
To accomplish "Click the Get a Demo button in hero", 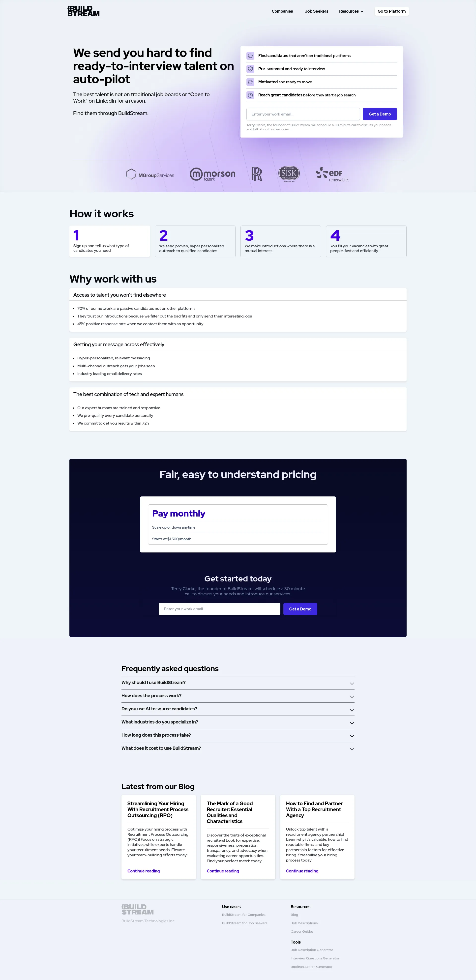I will coord(380,114).
